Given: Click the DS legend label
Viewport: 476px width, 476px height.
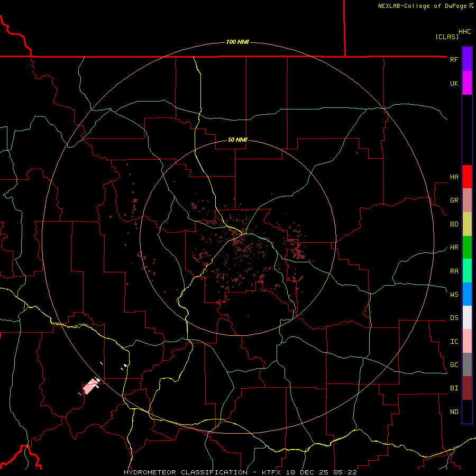Looking at the screenshot, I should coord(454,318).
